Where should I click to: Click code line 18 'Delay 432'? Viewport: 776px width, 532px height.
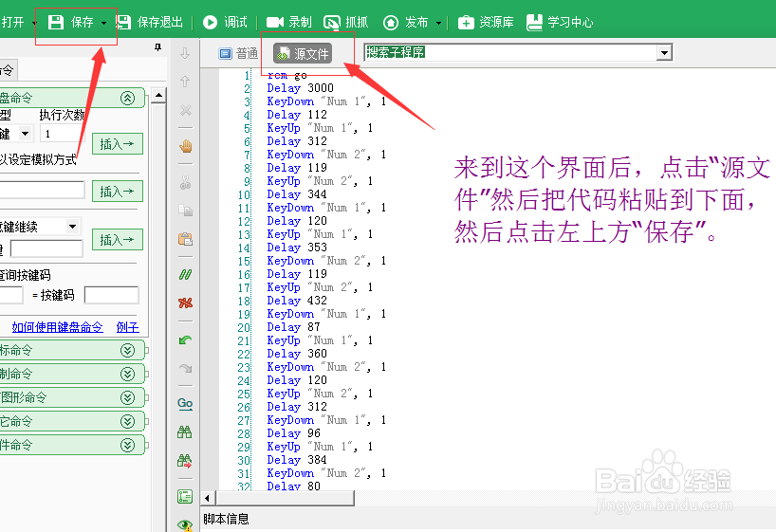(297, 301)
